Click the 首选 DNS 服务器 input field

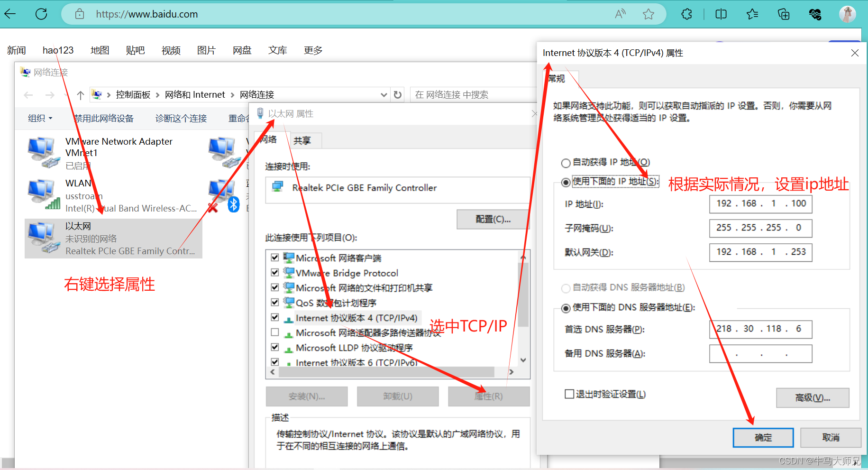pyautogui.click(x=760, y=329)
